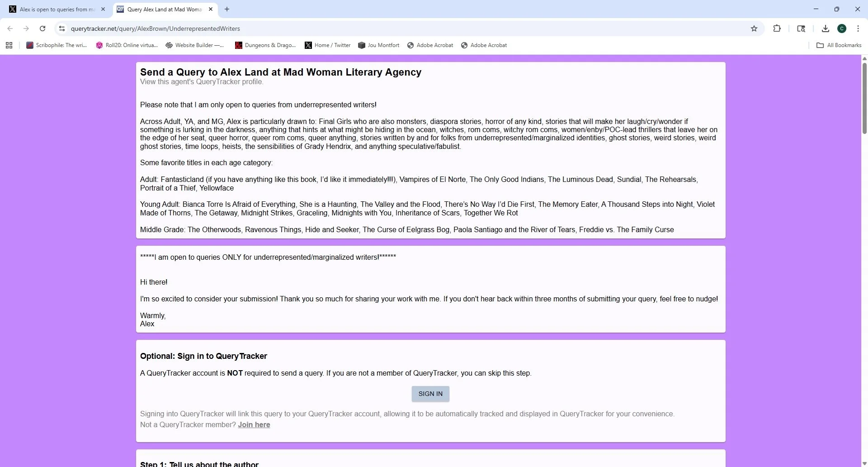Open the Website Builder bookmark
868x467 pixels.
coord(195,45)
